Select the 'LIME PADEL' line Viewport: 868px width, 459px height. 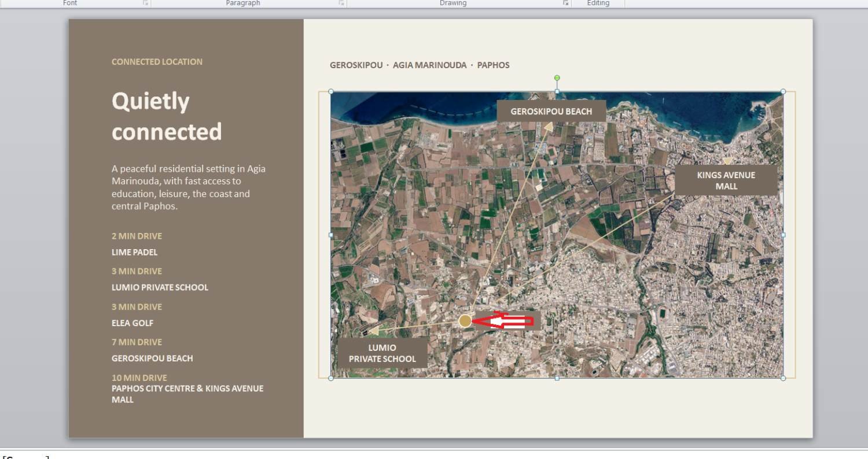[134, 252]
